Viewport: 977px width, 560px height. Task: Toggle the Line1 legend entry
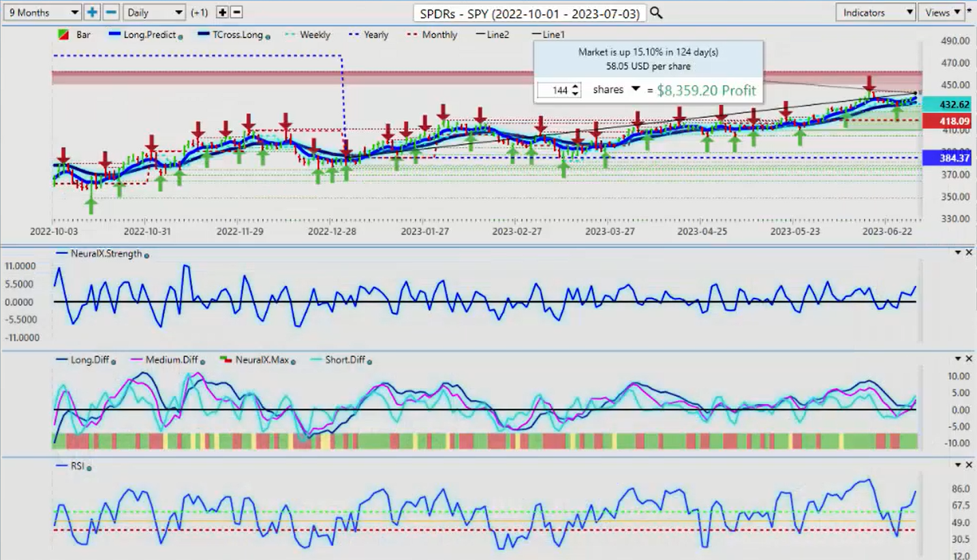(x=548, y=35)
